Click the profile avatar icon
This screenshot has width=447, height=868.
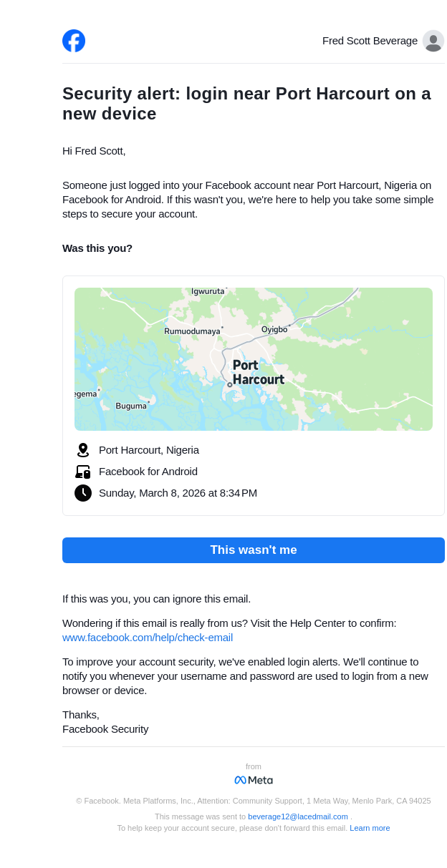click(433, 41)
